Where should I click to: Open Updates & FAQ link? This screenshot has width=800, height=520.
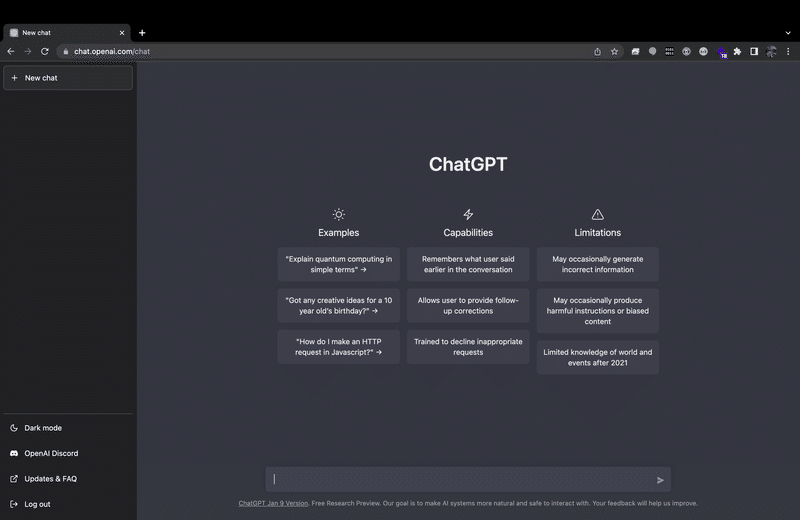(x=68, y=479)
